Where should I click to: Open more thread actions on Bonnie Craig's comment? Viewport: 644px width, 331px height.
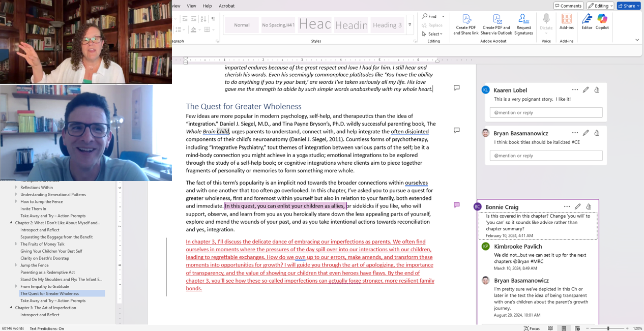567,207
